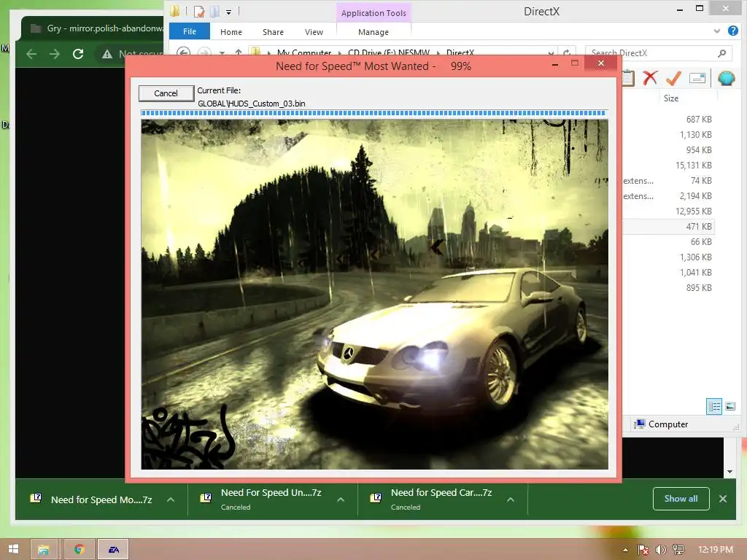Click the 12:19 PM taskbar clock

point(716,550)
